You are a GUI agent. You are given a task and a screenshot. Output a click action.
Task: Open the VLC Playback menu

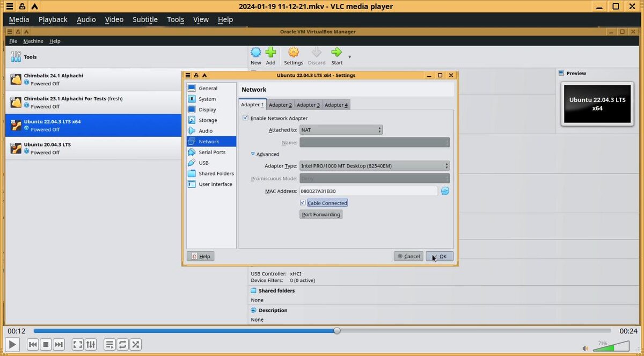(53, 19)
